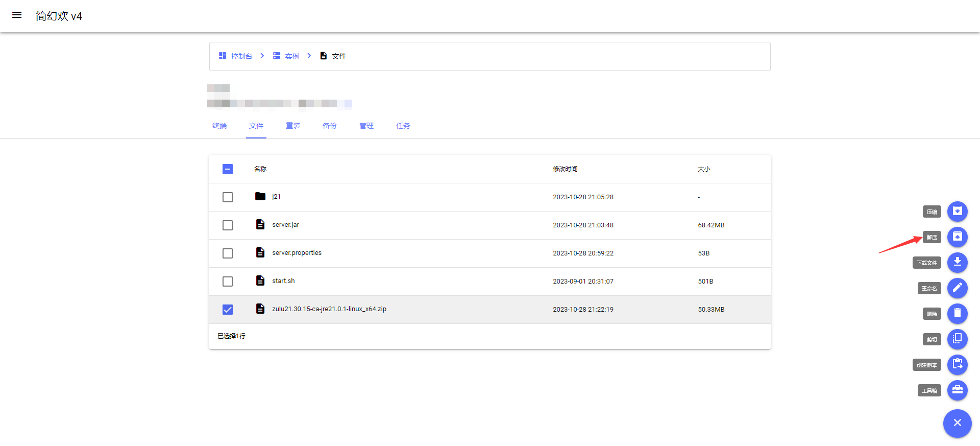Open the 工具箱 toolbox round button

[x=957, y=390]
